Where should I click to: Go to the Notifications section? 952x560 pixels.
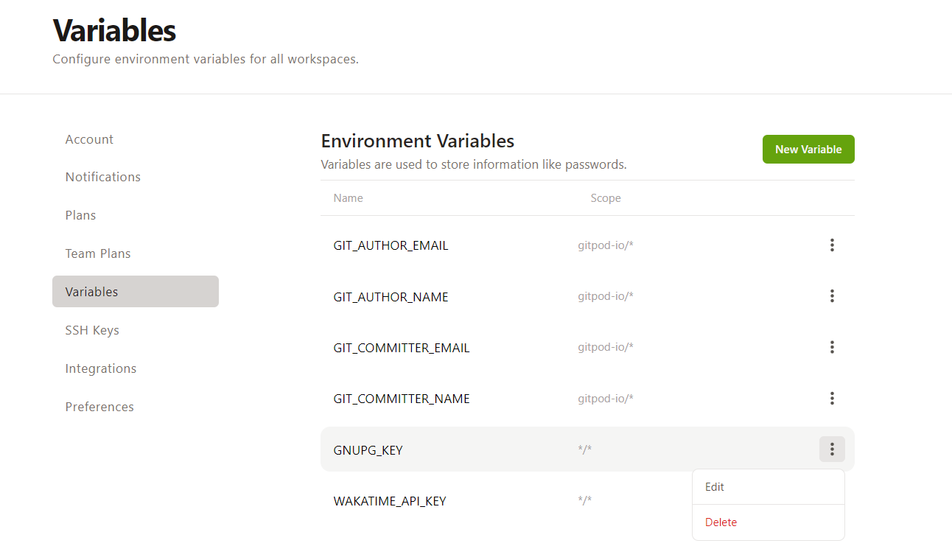pyautogui.click(x=102, y=177)
